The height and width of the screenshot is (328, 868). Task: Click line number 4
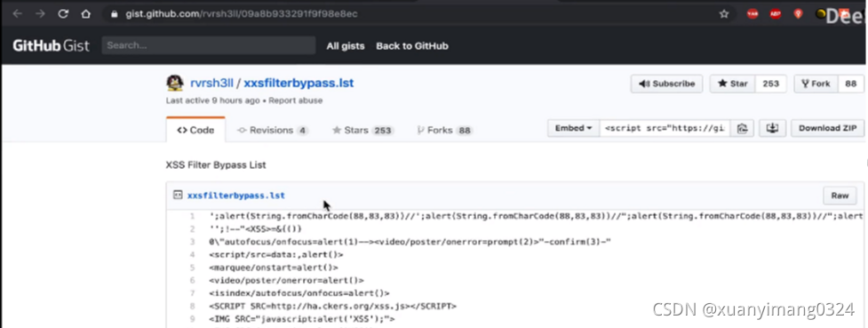point(192,254)
